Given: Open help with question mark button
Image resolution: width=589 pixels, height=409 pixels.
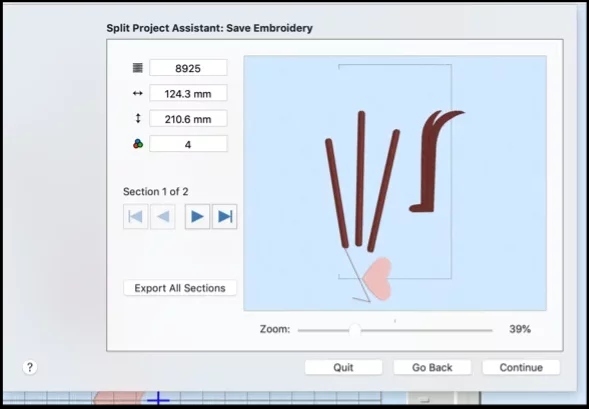Looking at the screenshot, I should point(30,367).
